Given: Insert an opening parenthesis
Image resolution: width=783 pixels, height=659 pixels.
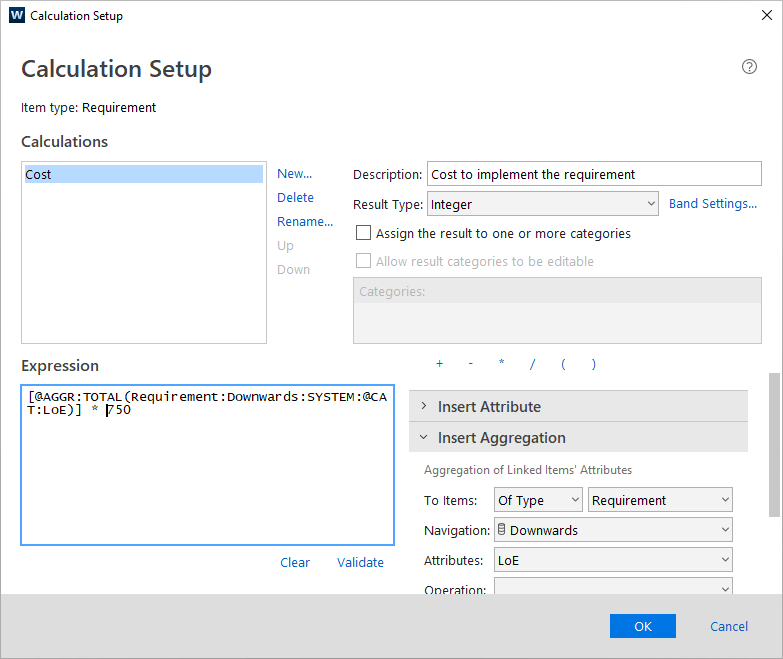Looking at the screenshot, I should click(x=563, y=364).
